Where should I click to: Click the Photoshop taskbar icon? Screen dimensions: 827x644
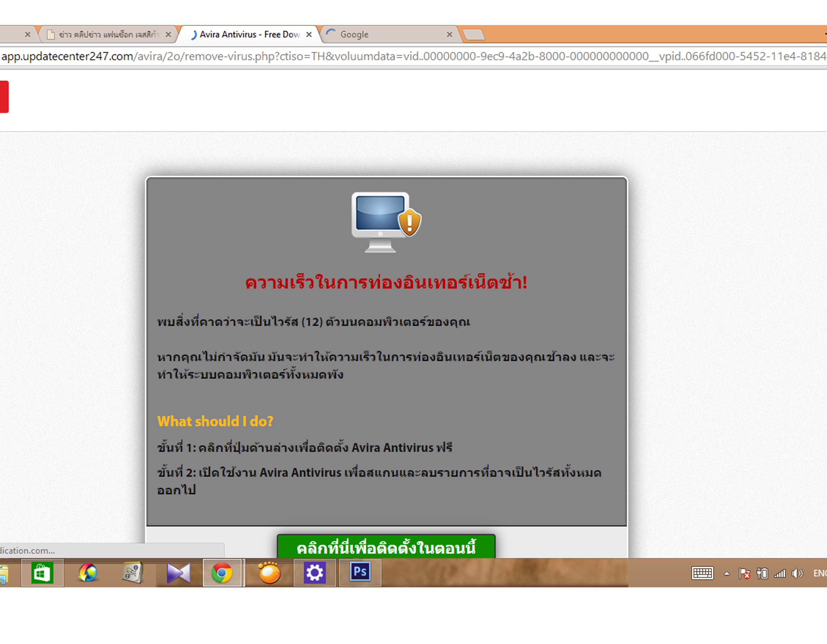(360, 572)
